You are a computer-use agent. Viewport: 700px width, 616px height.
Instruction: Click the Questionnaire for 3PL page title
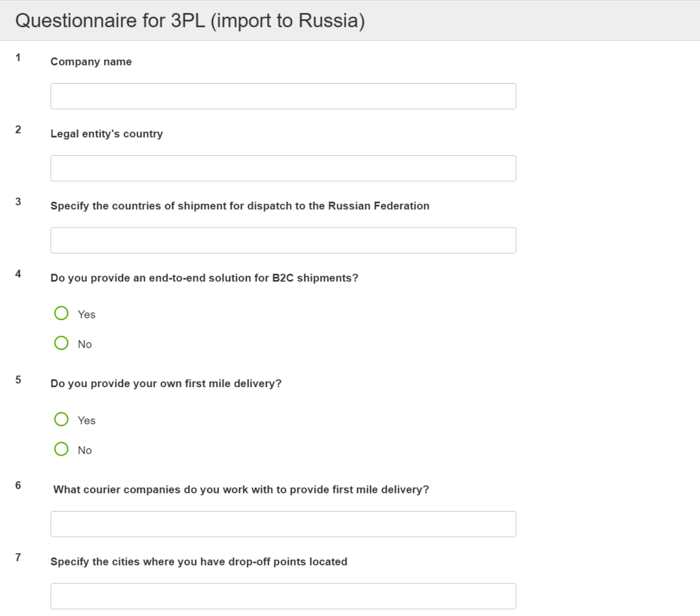point(190,21)
